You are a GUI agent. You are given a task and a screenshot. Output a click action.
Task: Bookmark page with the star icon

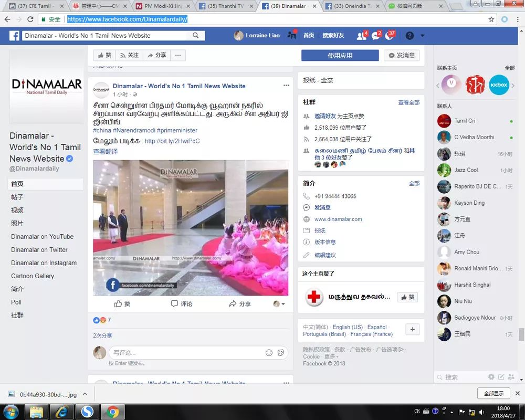(491, 19)
